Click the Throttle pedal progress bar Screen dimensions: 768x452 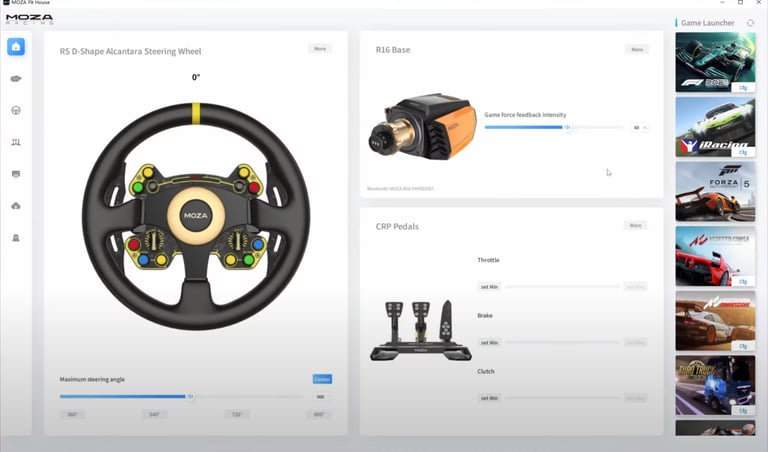pyautogui.click(x=562, y=286)
